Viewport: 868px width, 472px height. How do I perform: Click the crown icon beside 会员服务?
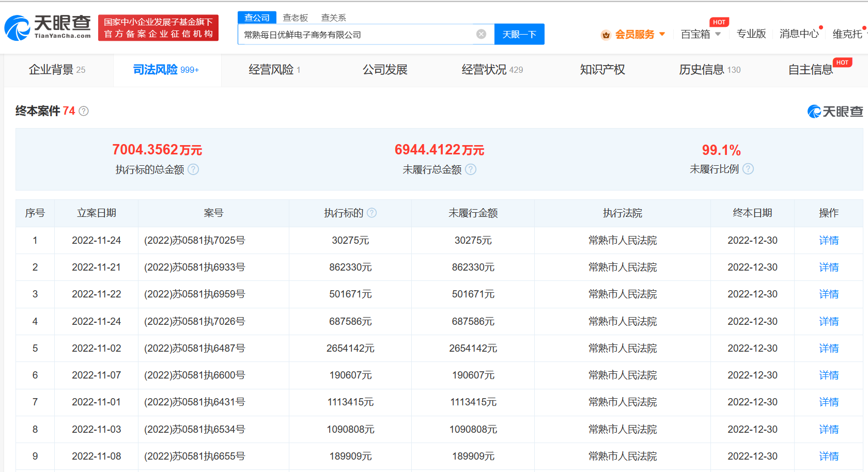point(606,34)
